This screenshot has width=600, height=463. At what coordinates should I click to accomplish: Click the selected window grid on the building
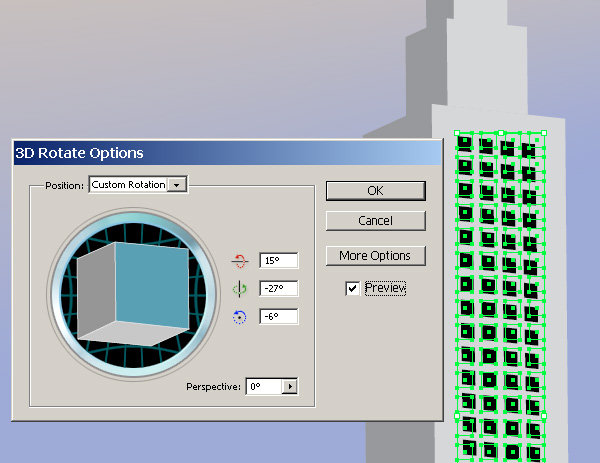point(500,297)
